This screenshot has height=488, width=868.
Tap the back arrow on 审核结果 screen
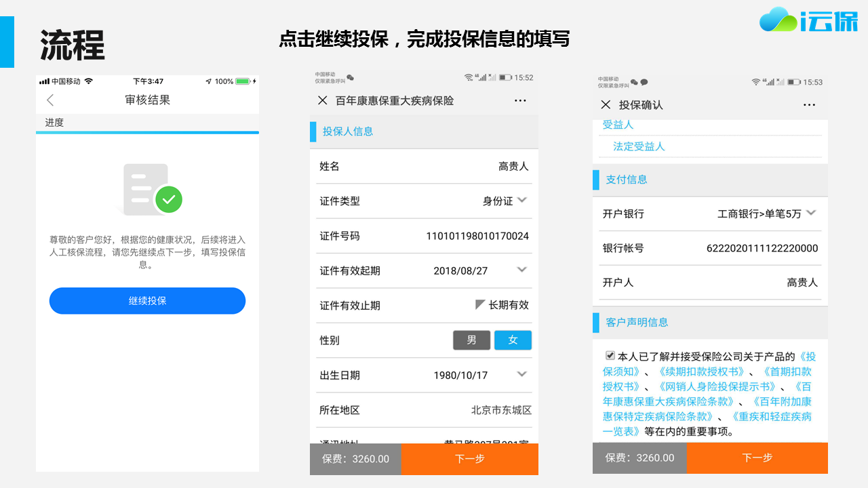[50, 100]
